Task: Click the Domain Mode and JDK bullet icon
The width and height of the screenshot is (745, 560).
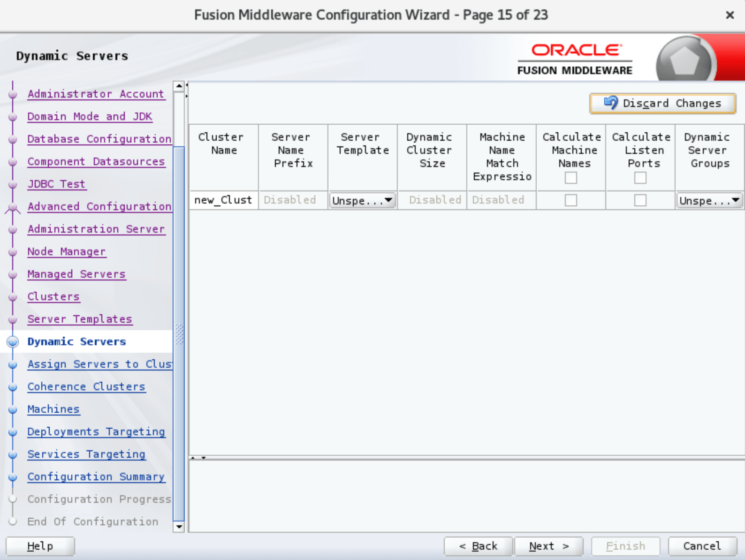Action: [13, 117]
